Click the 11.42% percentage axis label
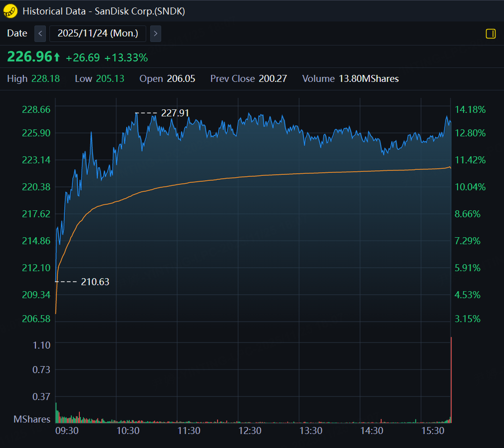The width and height of the screenshot is (504, 448). point(470,160)
